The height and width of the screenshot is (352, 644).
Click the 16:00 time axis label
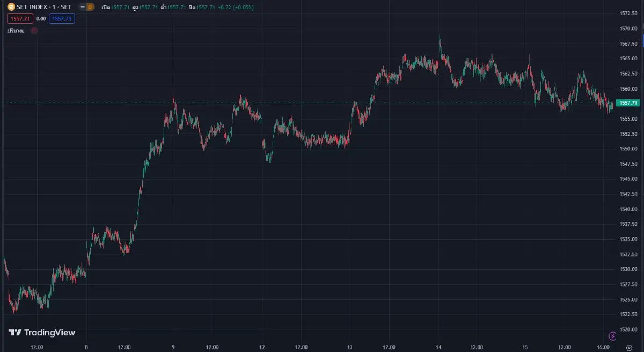[604, 347]
